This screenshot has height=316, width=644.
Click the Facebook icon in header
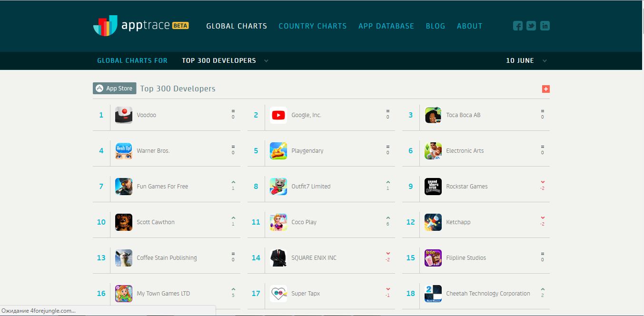click(518, 26)
